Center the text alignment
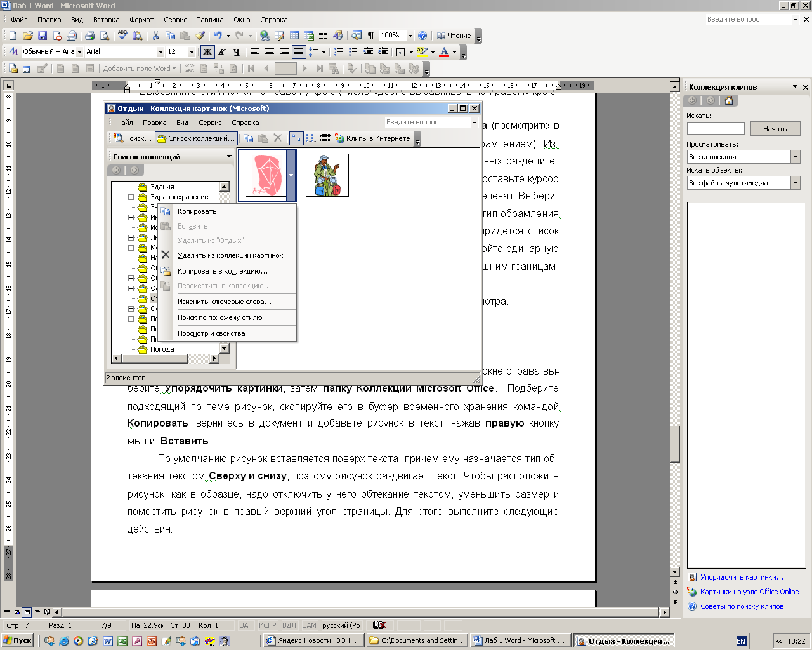 pyautogui.click(x=269, y=52)
